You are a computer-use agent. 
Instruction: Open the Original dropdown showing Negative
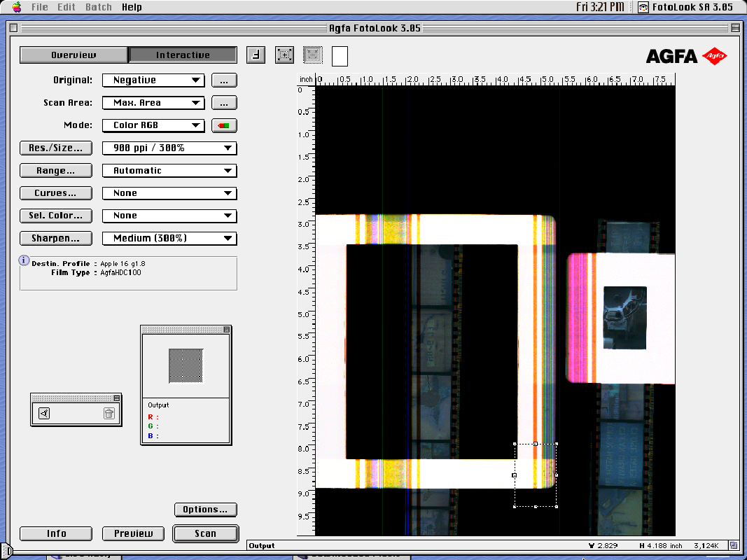click(x=153, y=80)
